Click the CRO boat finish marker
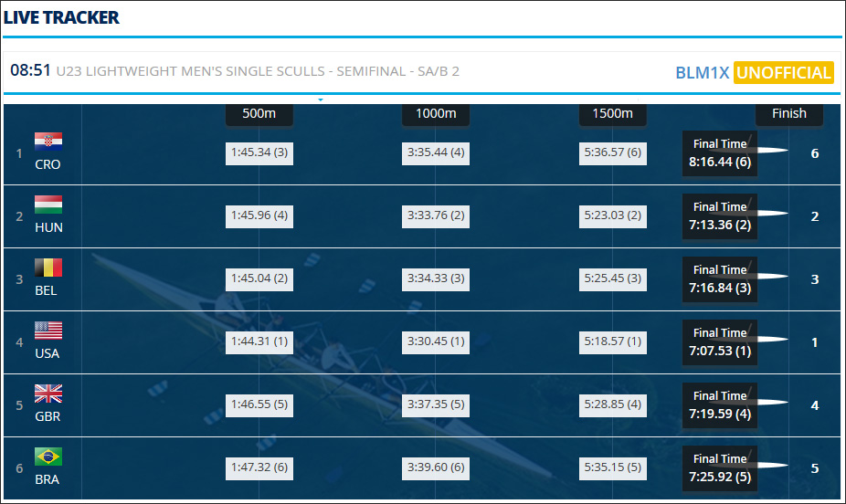Image resolution: width=846 pixels, height=504 pixels. pos(771,151)
